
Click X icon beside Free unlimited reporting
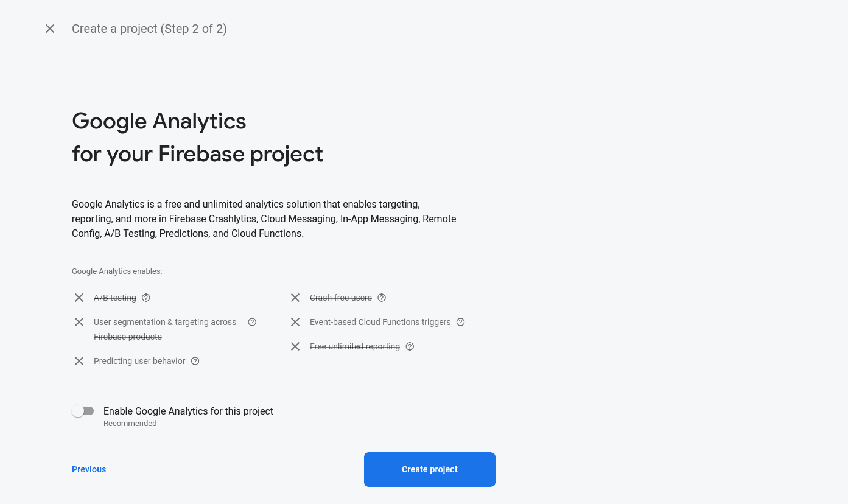pyautogui.click(x=295, y=346)
